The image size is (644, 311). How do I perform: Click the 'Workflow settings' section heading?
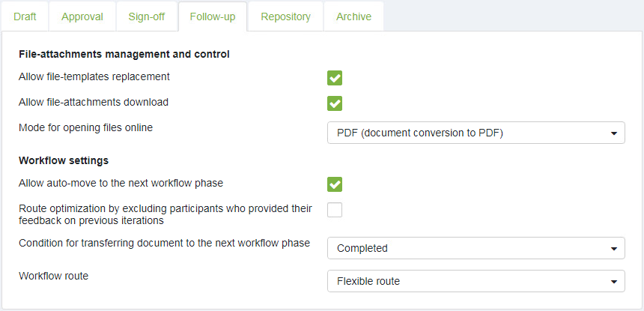tap(64, 160)
